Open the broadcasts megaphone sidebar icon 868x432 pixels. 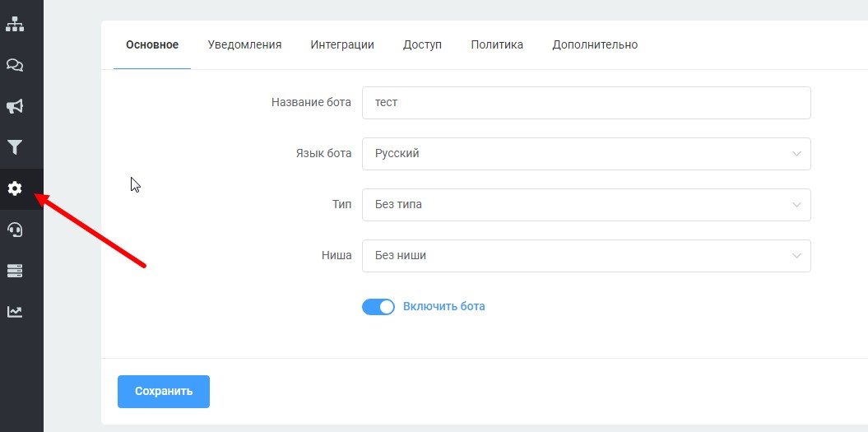point(15,106)
